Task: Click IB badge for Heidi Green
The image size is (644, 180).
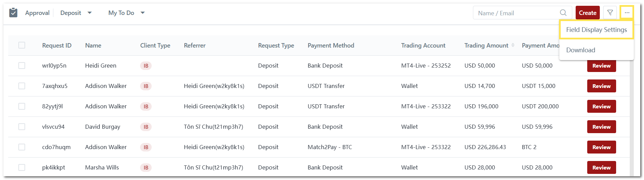Action: [x=146, y=66]
